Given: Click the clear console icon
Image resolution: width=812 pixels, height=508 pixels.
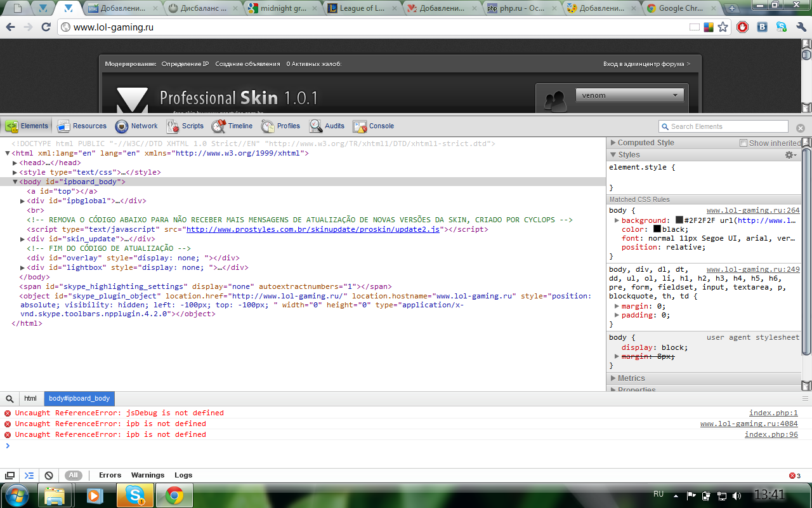Looking at the screenshot, I should coord(48,476).
